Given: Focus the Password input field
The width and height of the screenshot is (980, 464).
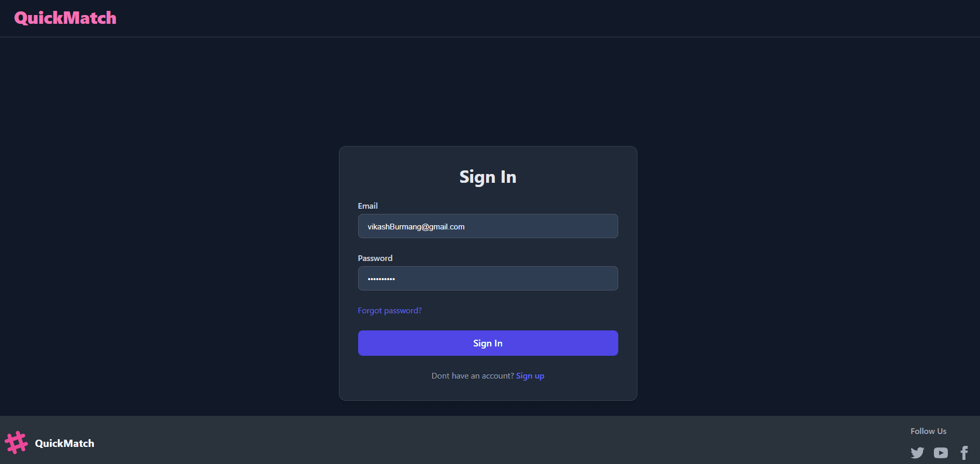Looking at the screenshot, I should (488, 279).
